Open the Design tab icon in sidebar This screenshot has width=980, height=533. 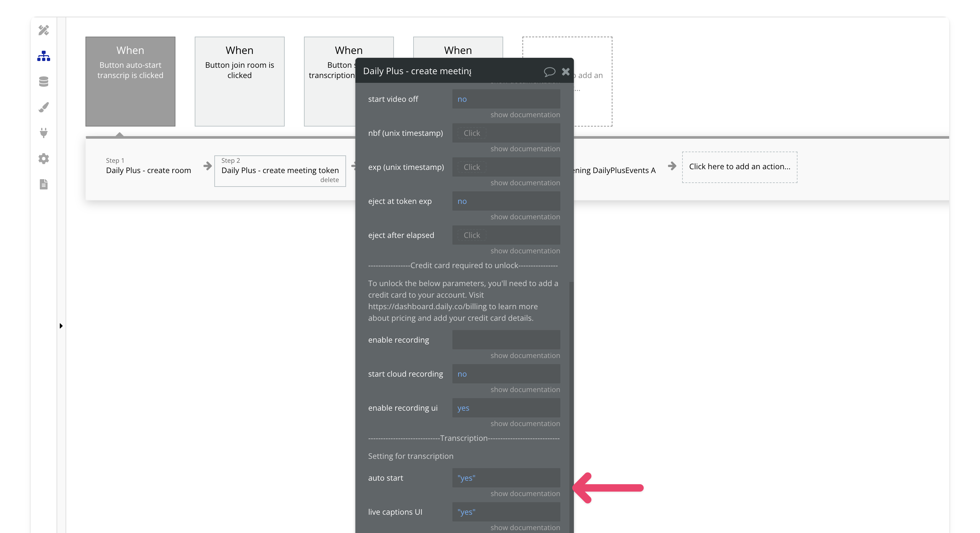44,30
